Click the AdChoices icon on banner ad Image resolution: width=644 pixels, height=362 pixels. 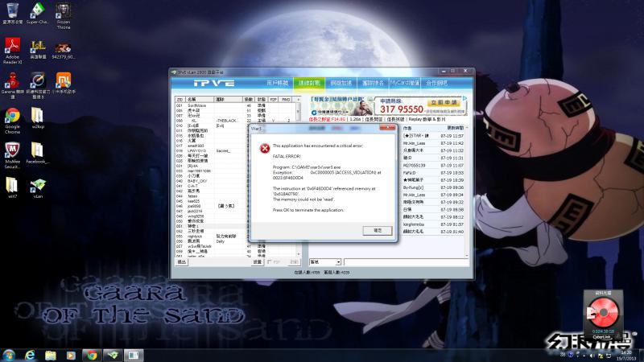(x=464, y=98)
